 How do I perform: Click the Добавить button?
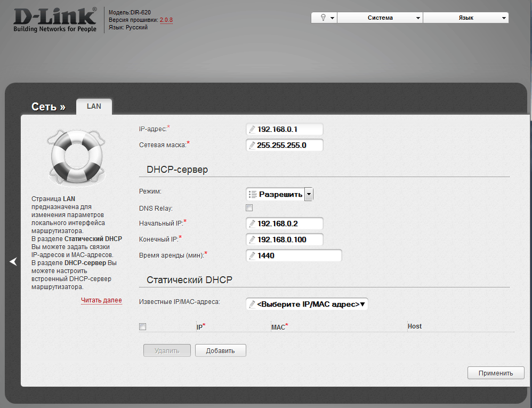(x=221, y=350)
